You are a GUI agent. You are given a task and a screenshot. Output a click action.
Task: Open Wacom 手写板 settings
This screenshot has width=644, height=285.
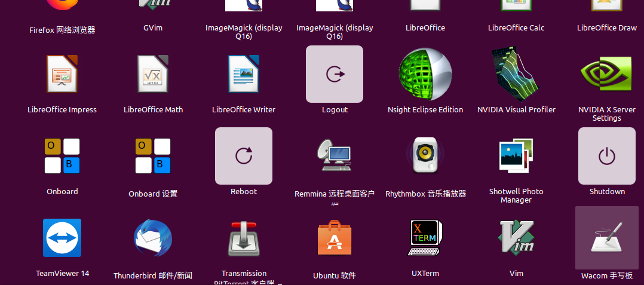pos(606,238)
